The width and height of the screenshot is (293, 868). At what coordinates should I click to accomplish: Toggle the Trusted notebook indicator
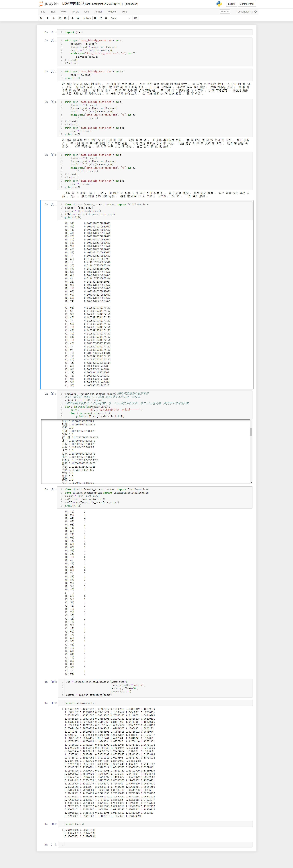pos(224,11)
